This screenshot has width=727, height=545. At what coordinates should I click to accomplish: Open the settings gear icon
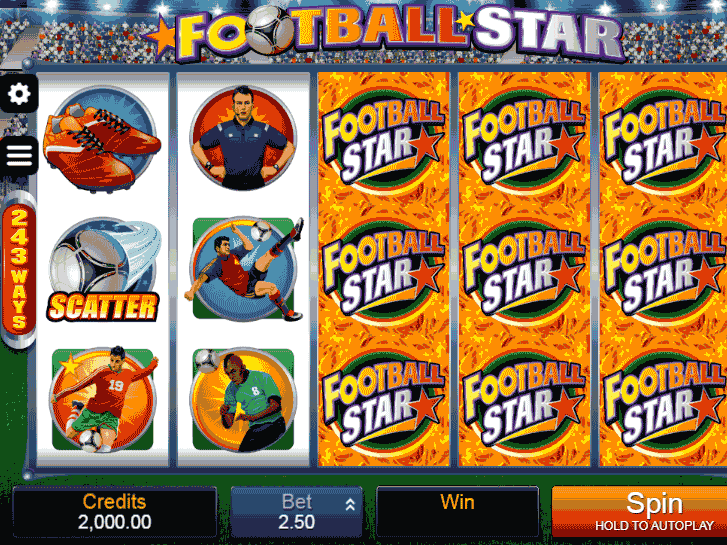tap(19, 94)
